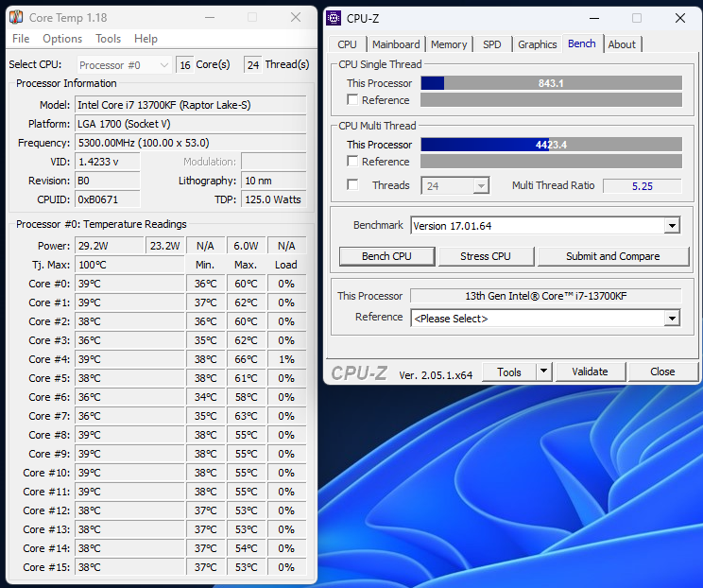Image resolution: width=703 pixels, height=588 pixels.
Task: Click Core #0 current temperature 39°C
Action: (129, 284)
